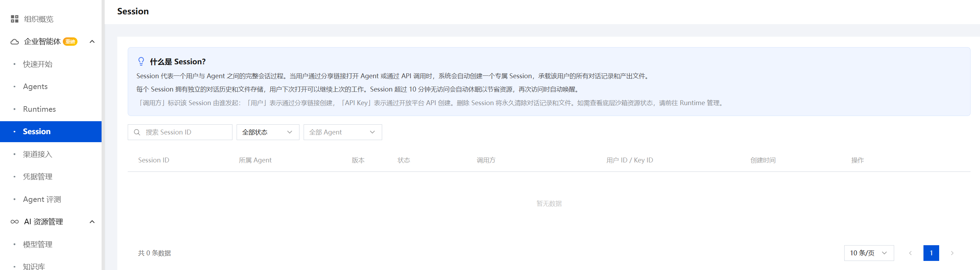
Task: Click the search magnifier icon
Action: 137,132
